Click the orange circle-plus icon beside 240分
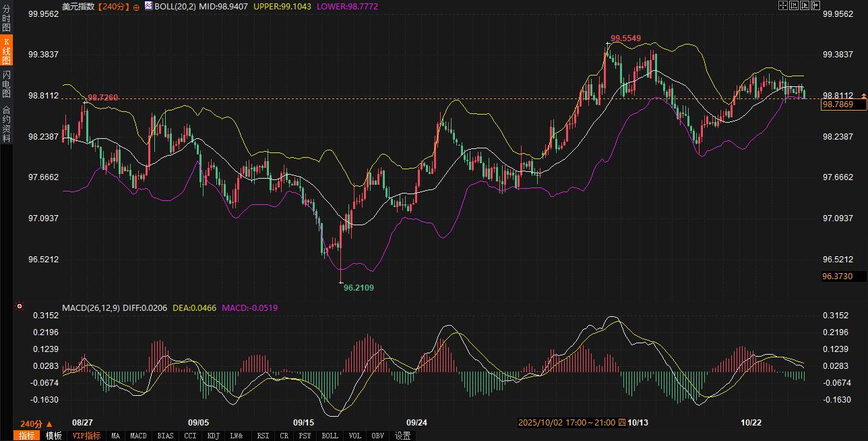868x441 pixels. (x=136, y=7)
